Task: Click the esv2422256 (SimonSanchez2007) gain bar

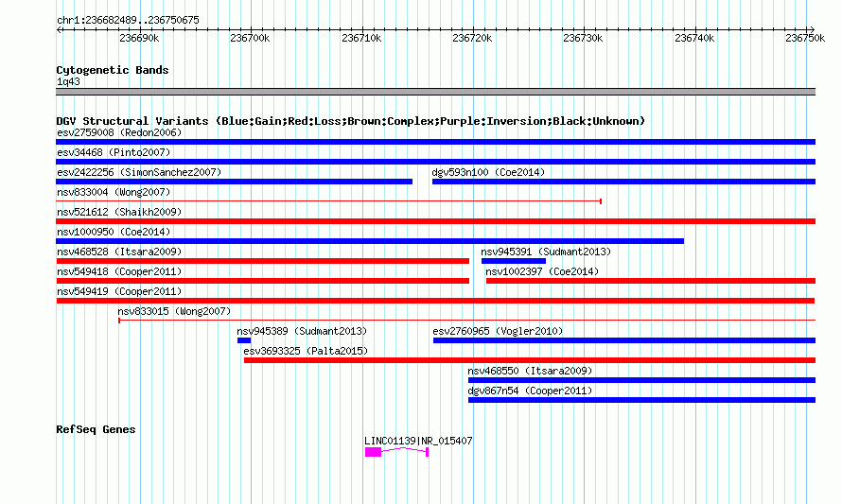Action: (234, 182)
